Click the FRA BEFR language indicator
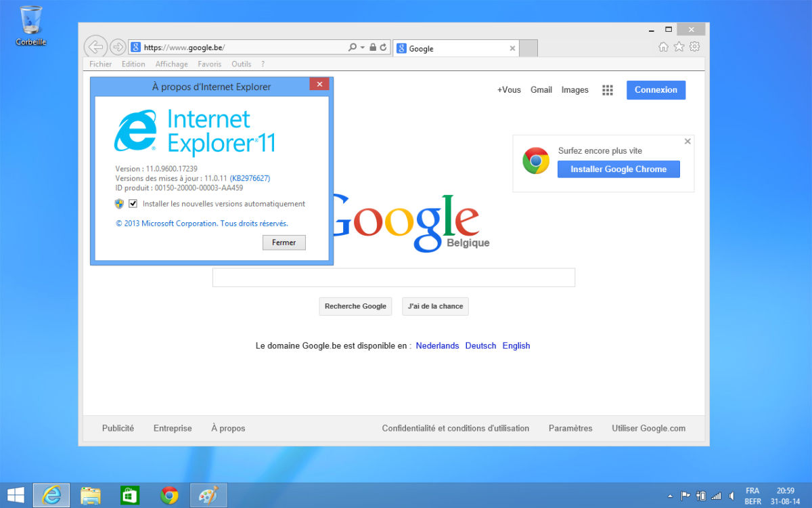The height and width of the screenshot is (508, 812). coord(752,496)
